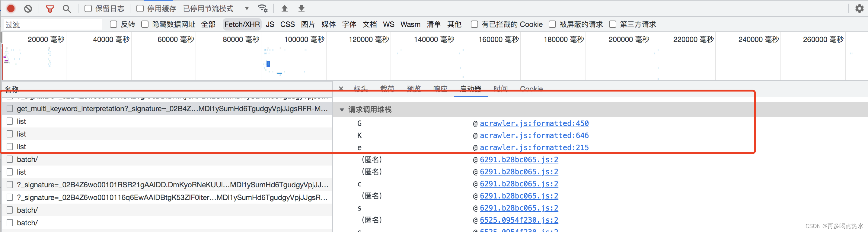Image resolution: width=868 pixels, height=232 pixels.
Task: Export HAR file with download arrow
Action: pos(302,8)
